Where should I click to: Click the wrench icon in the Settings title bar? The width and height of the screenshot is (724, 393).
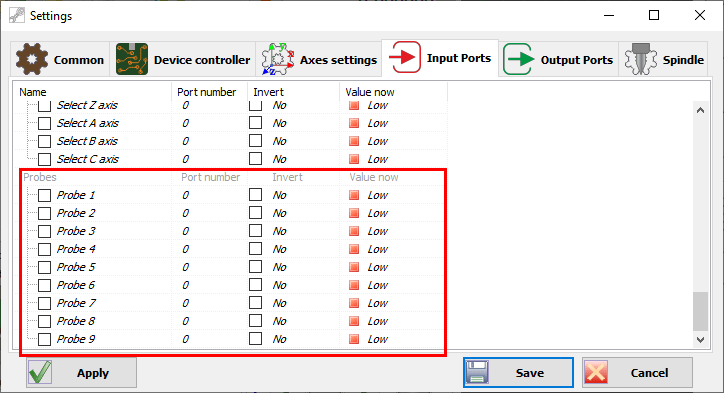[x=17, y=15]
